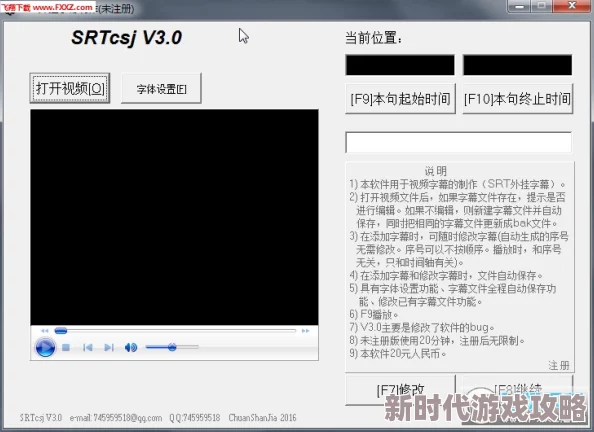The image size is (594, 432).
Task: Click the rewind double-arrow icon
Action: (x=45, y=331)
